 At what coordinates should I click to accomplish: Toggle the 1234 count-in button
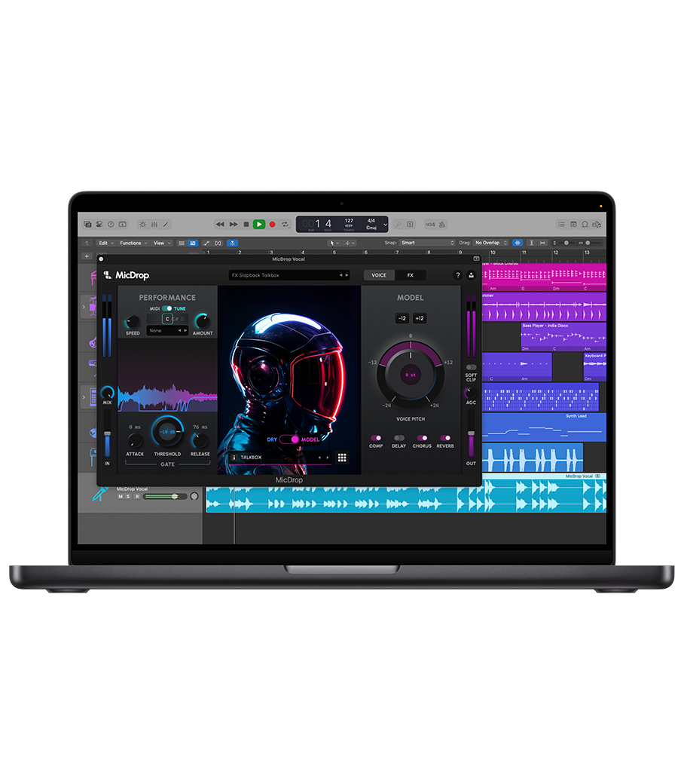point(430,225)
